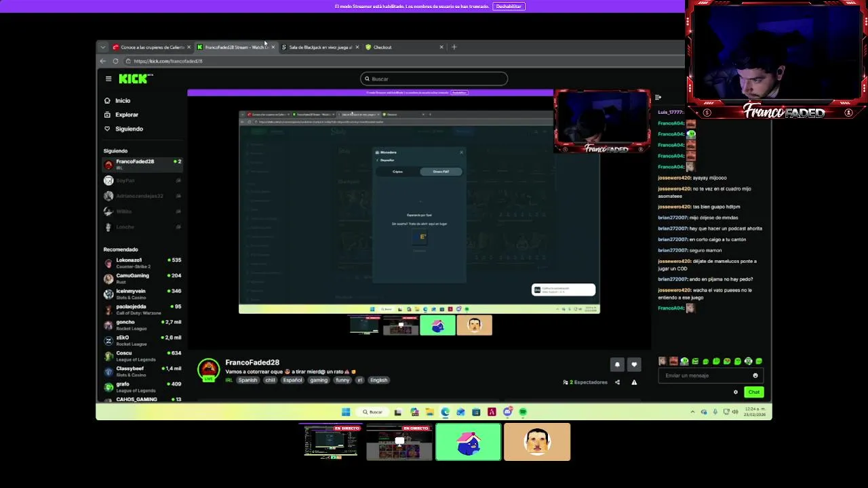
Task: Open Siguiendo in the sidebar
Action: point(129,129)
